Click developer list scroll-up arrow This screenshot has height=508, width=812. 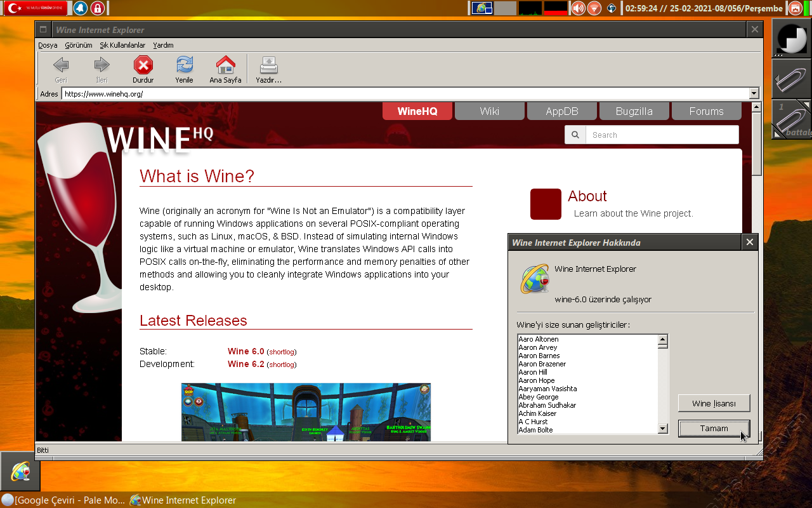pos(663,340)
